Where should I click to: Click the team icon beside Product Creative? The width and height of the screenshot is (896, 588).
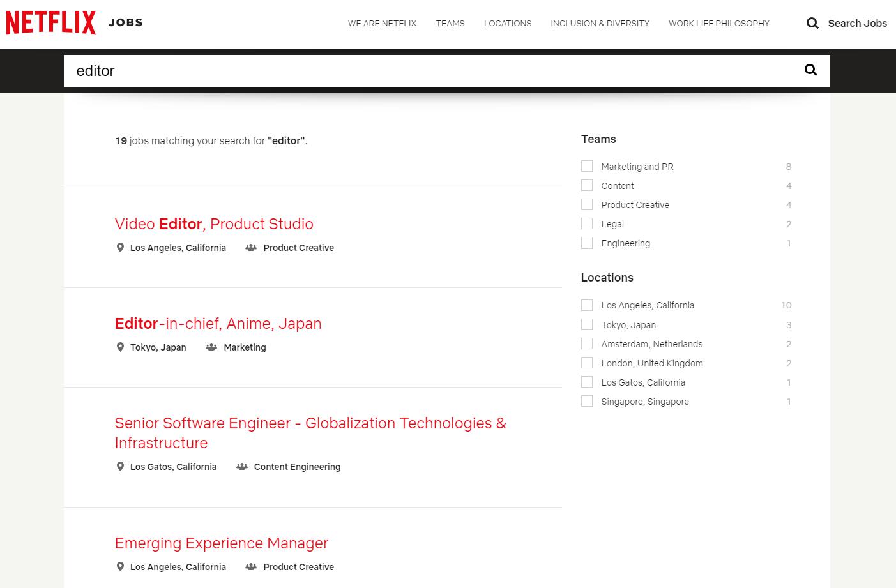coord(250,247)
